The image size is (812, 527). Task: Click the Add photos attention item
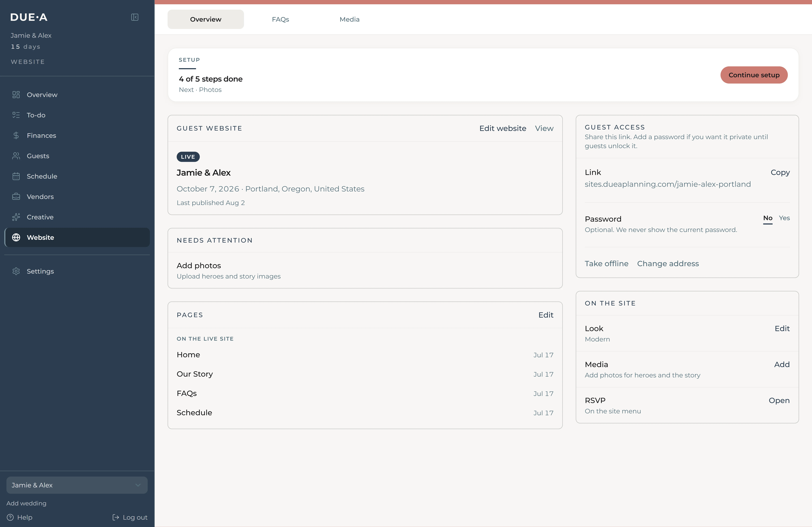365,270
